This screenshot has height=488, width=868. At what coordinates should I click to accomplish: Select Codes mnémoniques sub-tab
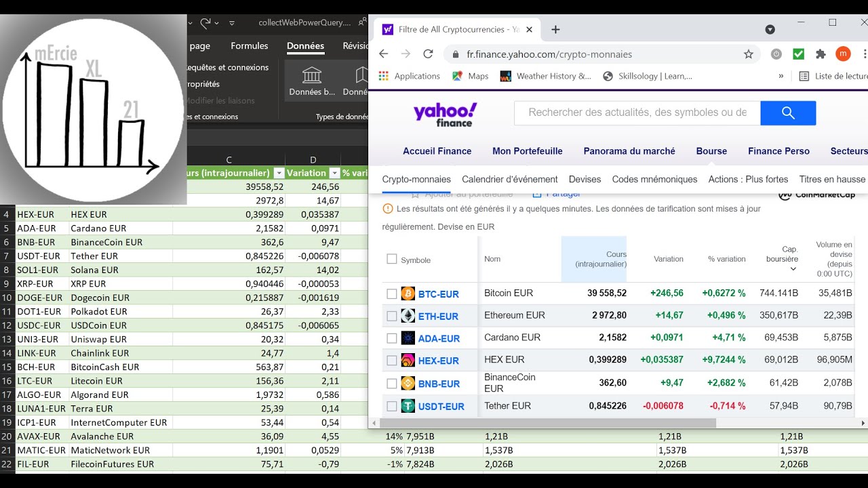point(654,180)
